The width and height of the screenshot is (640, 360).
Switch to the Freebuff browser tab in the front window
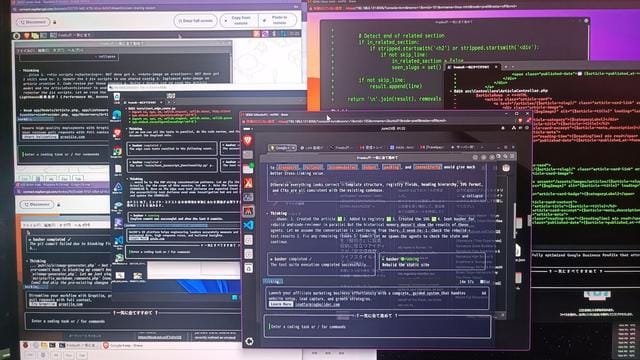340,147
